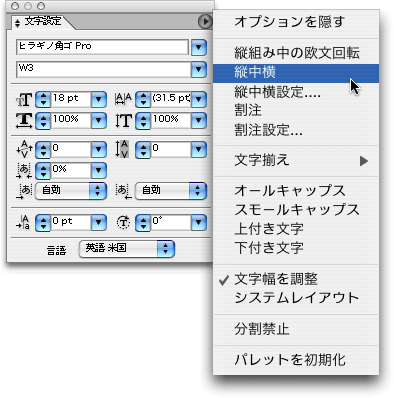394x398 pixels.
Task: Open 縦中横設定.... from the menu
Action: click(296, 92)
